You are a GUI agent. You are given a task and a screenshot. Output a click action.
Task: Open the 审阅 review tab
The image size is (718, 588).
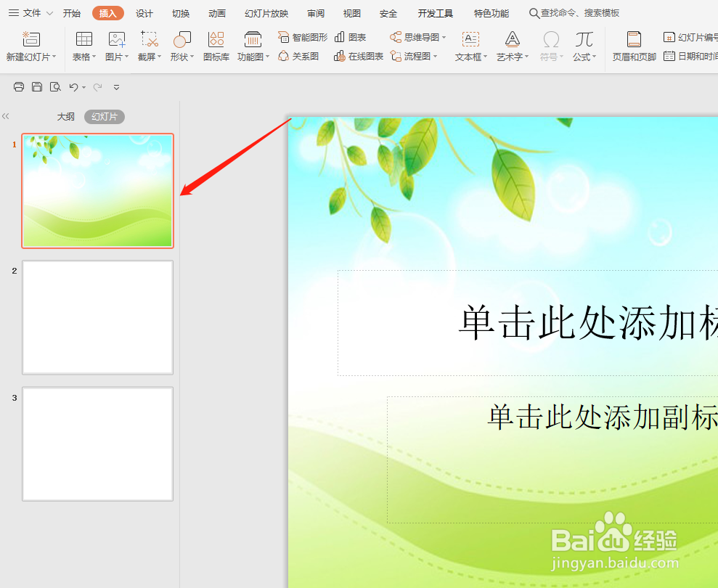(316, 13)
